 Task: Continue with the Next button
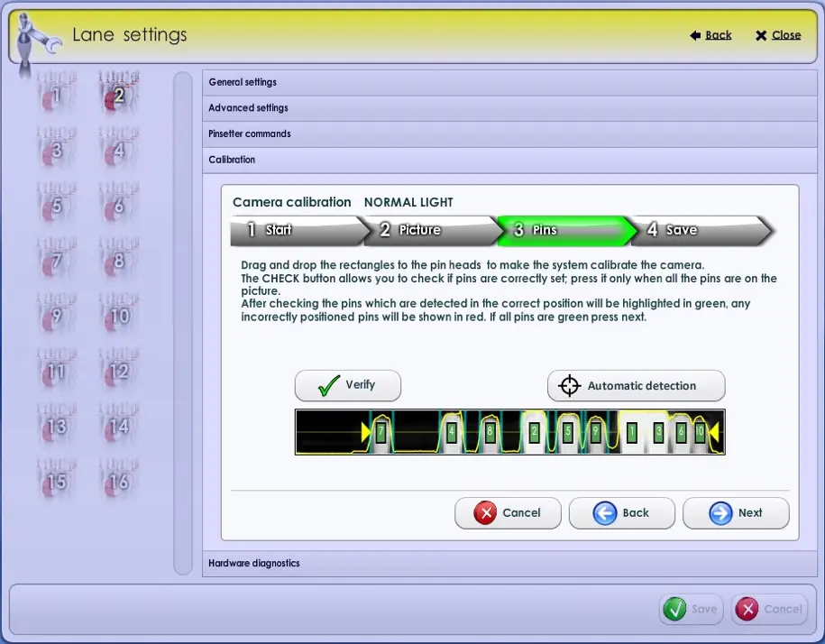pyautogui.click(x=736, y=513)
